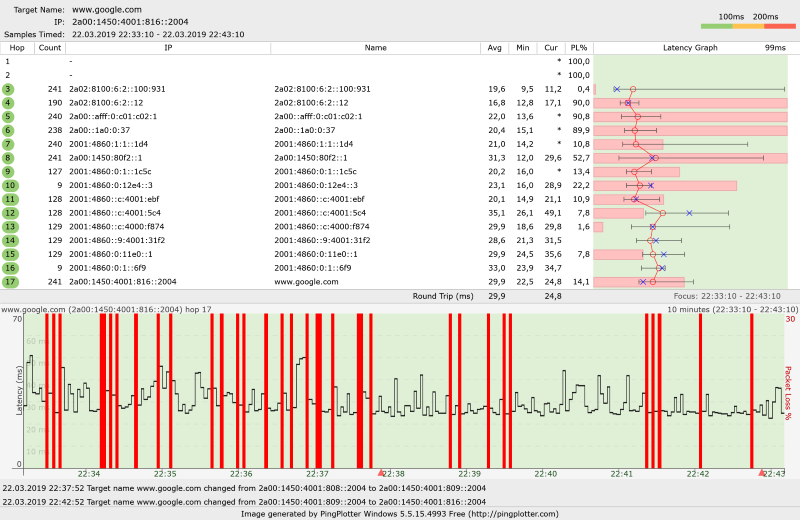
Task: Click the red triangle marker near 22:43
Action: (x=762, y=473)
